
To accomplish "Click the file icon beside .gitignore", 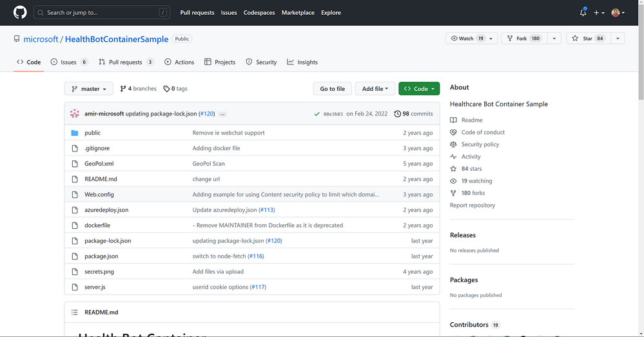I will [x=74, y=148].
